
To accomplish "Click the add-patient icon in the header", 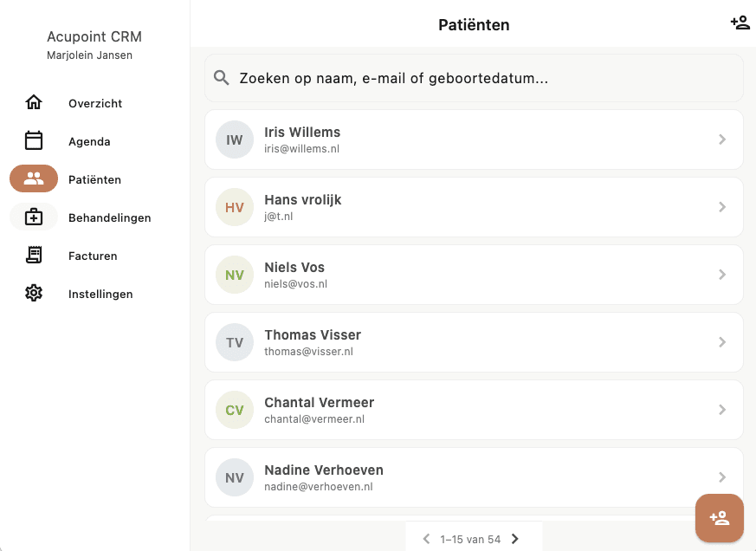I will coord(740,23).
